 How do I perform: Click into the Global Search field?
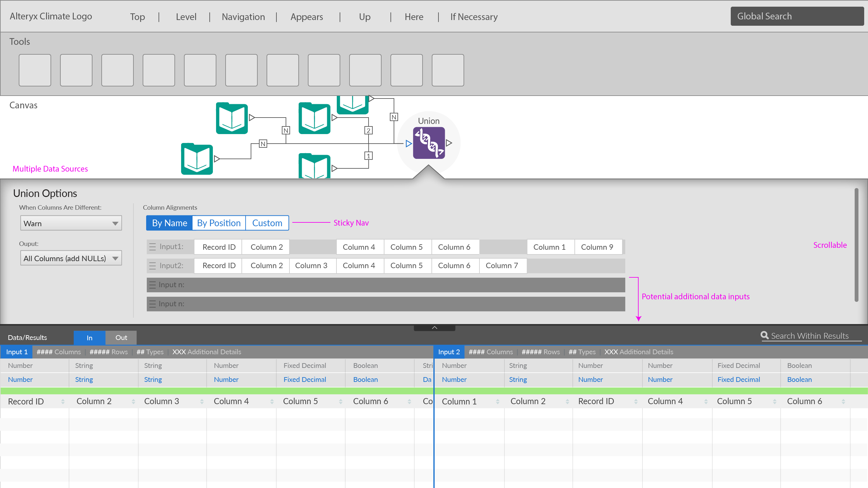click(x=797, y=16)
